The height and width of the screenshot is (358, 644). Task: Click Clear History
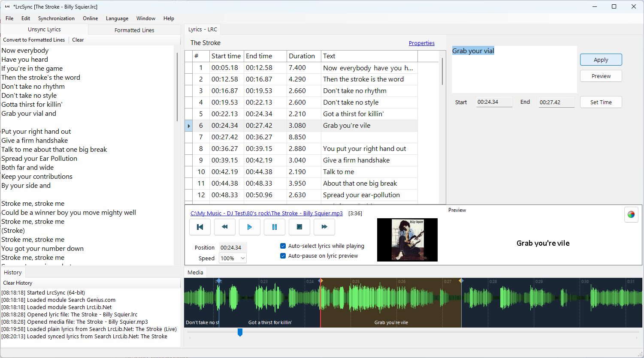pyautogui.click(x=18, y=283)
